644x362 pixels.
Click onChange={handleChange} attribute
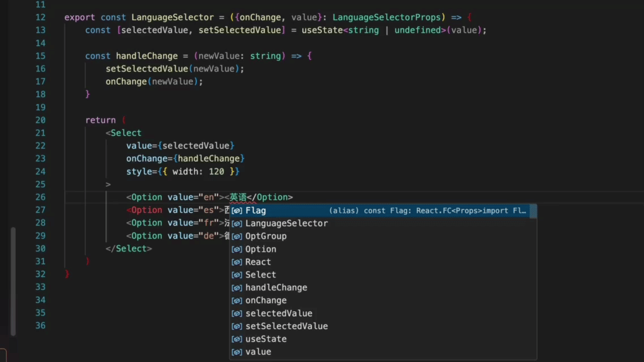point(185,158)
